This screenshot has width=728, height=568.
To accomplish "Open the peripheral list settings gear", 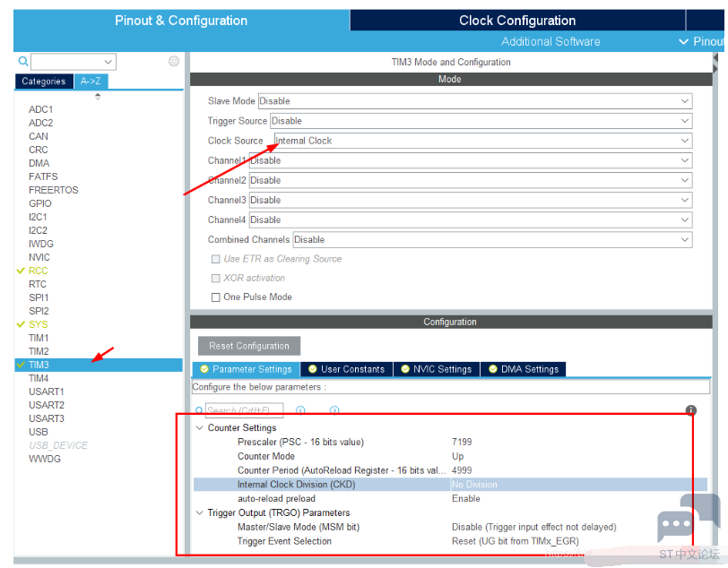I will coord(174,61).
